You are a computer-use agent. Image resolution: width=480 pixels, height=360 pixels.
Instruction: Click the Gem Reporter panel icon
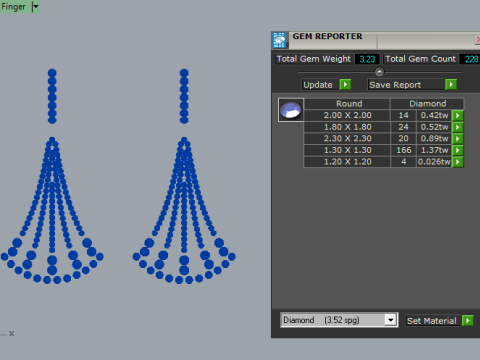tap(279, 40)
